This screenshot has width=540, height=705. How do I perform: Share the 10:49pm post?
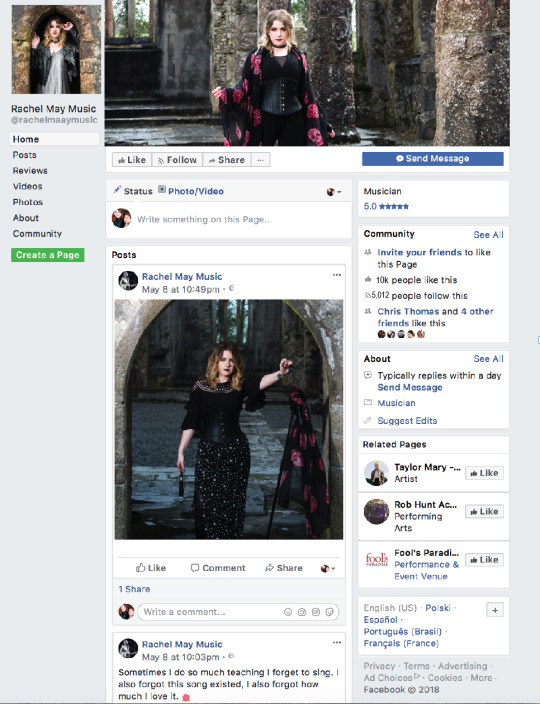pos(284,568)
